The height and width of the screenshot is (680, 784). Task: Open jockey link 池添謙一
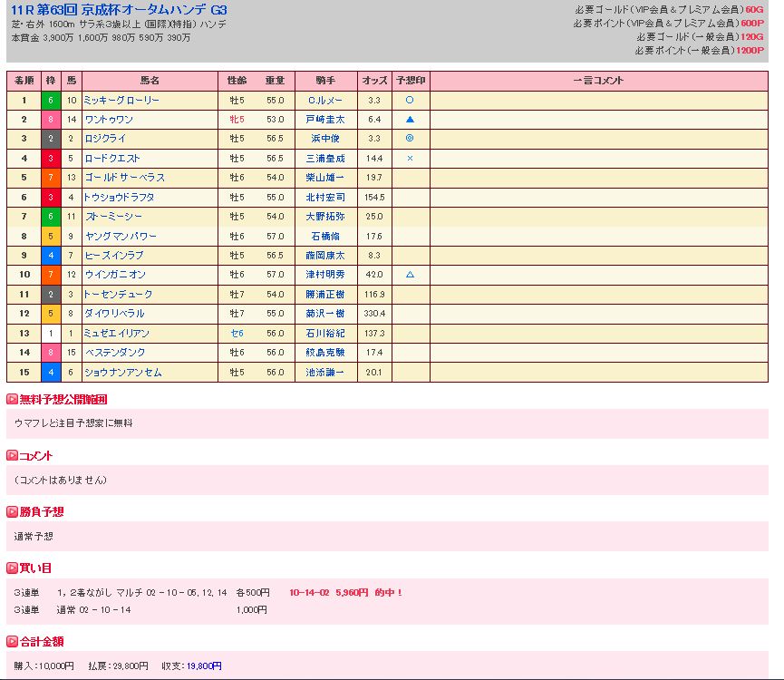[325, 373]
